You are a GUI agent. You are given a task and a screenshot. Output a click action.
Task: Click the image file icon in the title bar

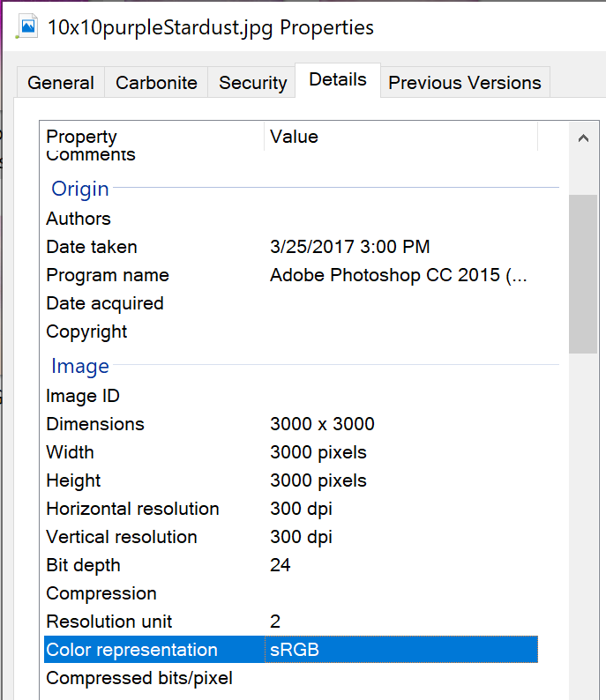27,26
